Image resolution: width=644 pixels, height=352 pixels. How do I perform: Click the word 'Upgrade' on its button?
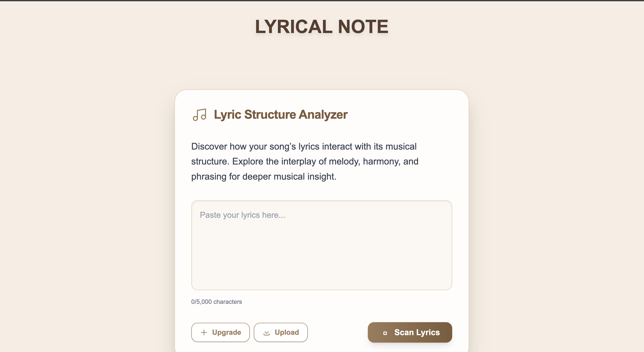click(x=227, y=332)
